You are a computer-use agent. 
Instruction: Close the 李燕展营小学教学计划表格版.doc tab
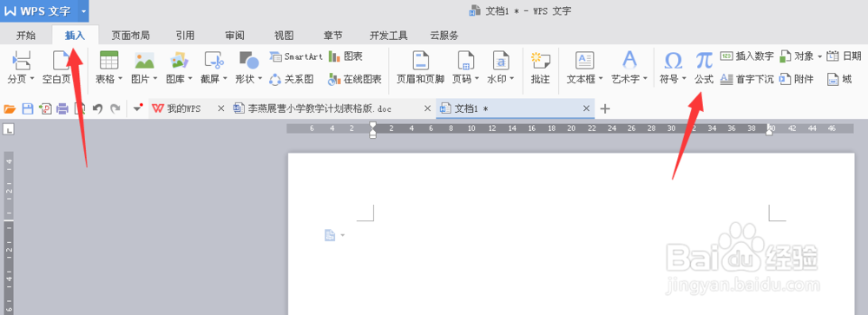click(427, 108)
